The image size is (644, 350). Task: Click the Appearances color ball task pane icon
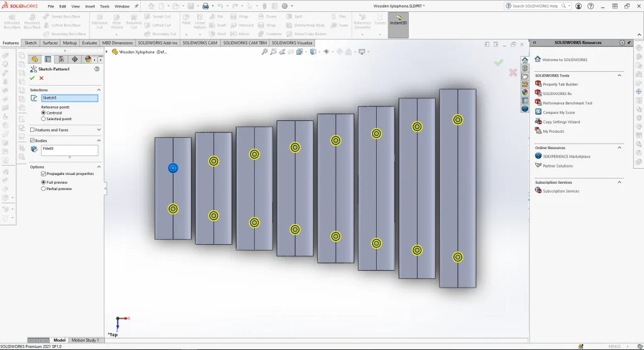(525, 92)
